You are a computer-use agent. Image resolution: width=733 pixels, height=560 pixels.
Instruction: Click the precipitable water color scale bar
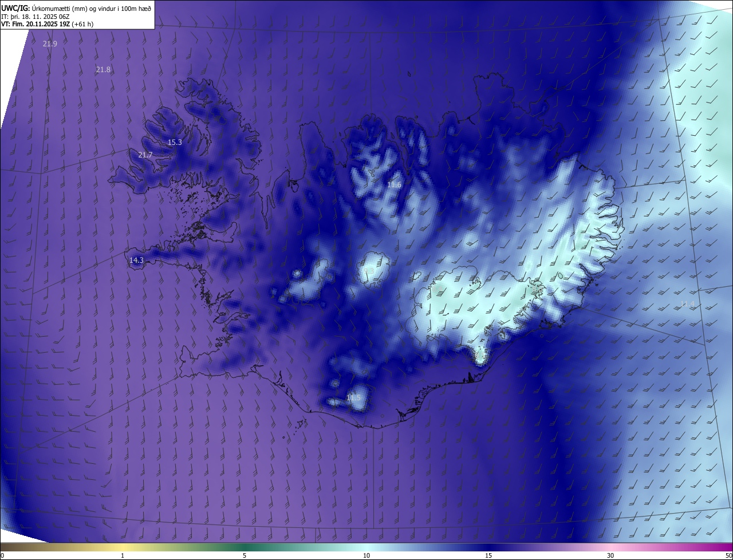click(366, 547)
